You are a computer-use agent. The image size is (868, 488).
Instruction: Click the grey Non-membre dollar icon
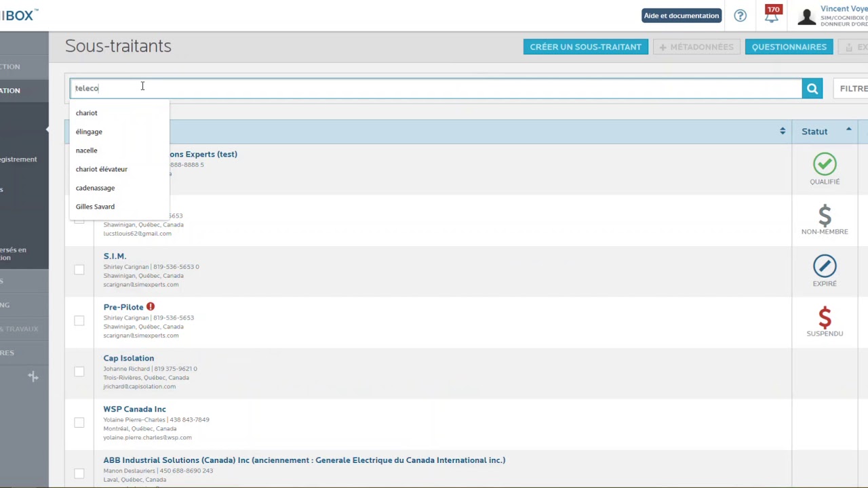click(825, 216)
